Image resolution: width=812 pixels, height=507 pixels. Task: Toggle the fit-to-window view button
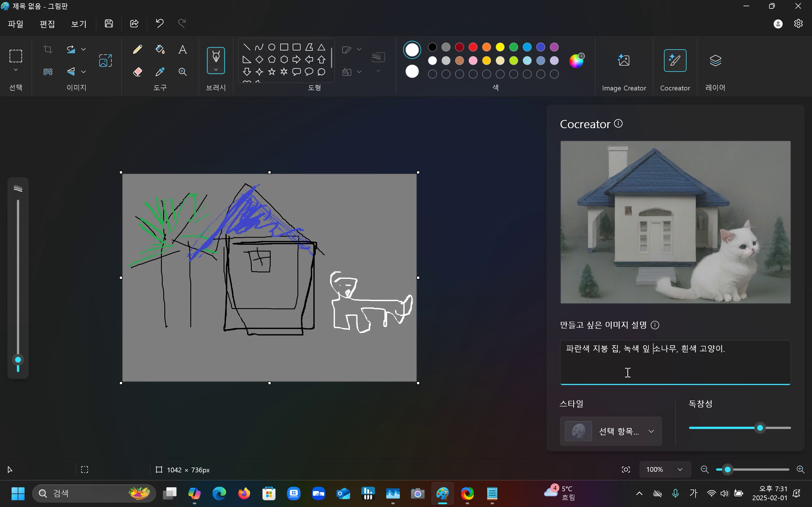(626, 470)
